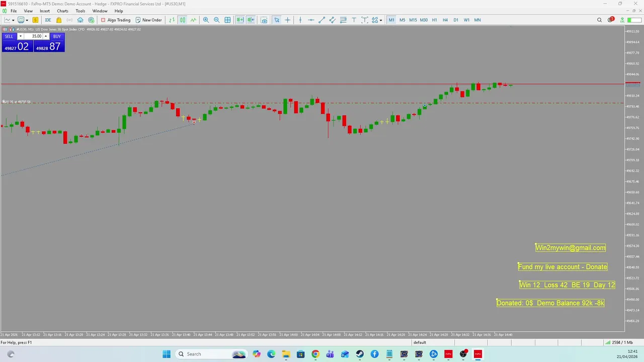Screen dimensions: 644x362
Task: Toggle chart auto scroll
Action: tap(240, 20)
